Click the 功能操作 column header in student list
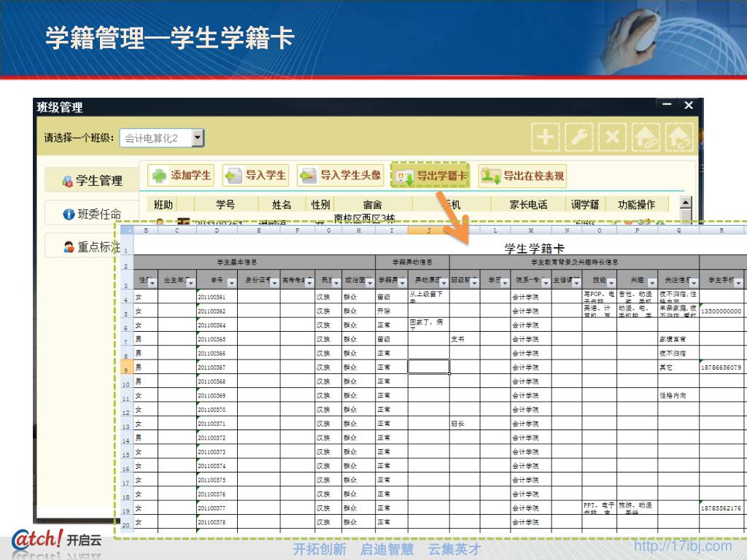This screenshot has width=747, height=560. point(636,205)
